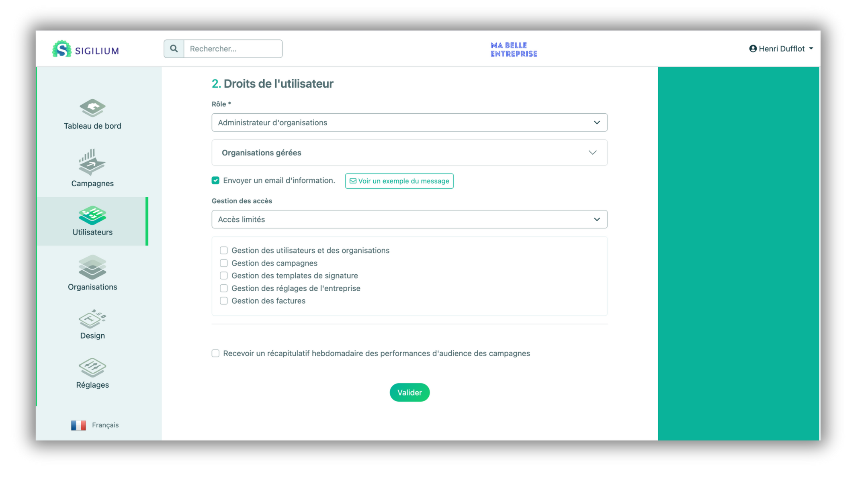Enable weekly récapitulatif hebdomadaire checkbox
The width and height of the screenshot is (868, 488).
(216, 353)
